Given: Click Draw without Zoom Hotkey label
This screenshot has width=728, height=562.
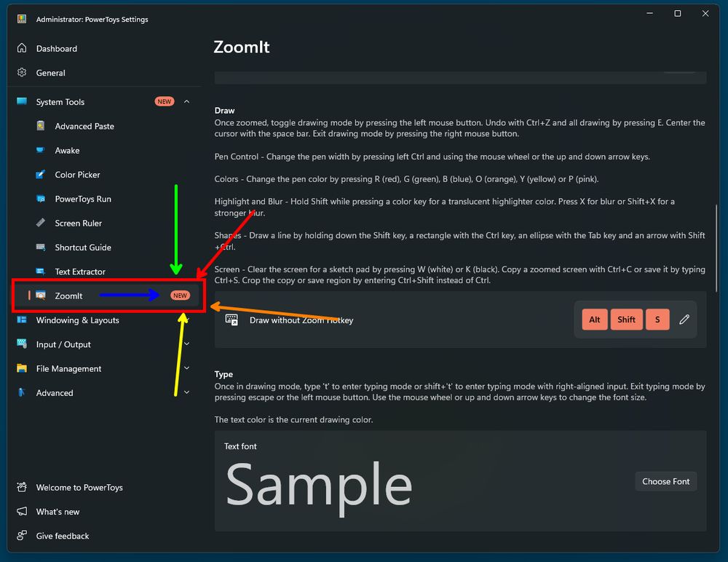Looking at the screenshot, I should click(x=301, y=320).
